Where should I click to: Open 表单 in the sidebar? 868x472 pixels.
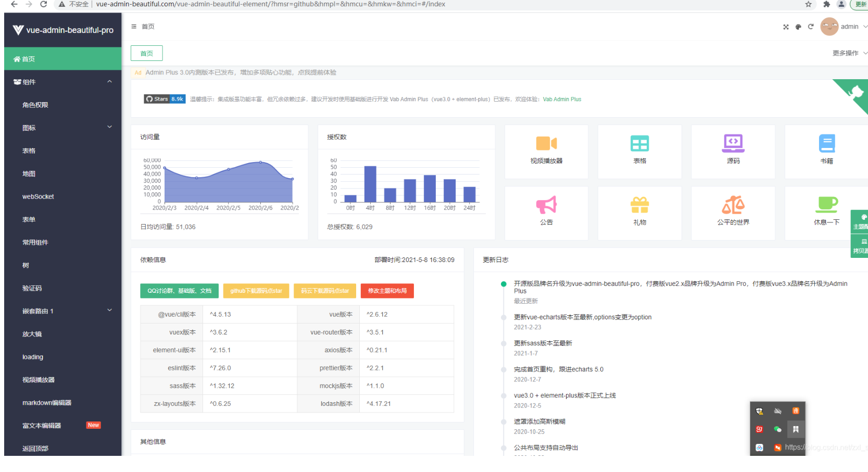tap(63, 219)
